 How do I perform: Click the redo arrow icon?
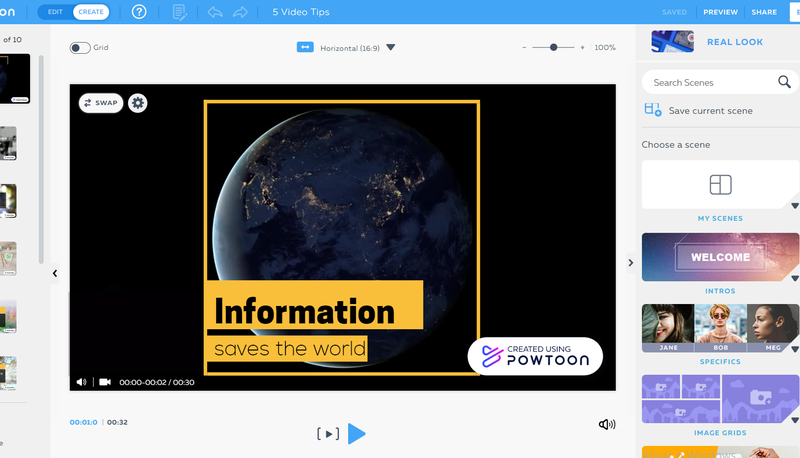(x=240, y=12)
